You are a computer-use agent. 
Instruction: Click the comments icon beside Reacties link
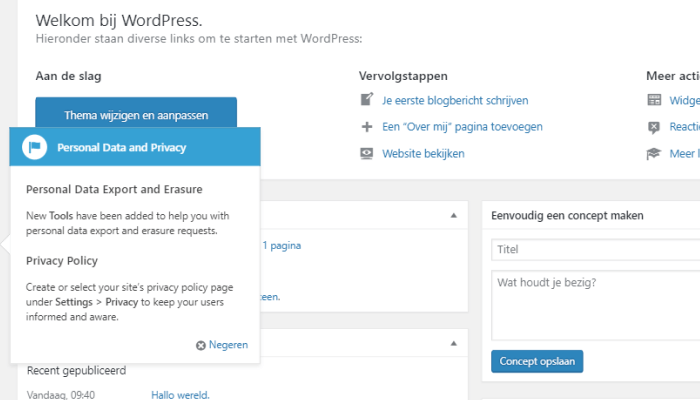pos(654,127)
